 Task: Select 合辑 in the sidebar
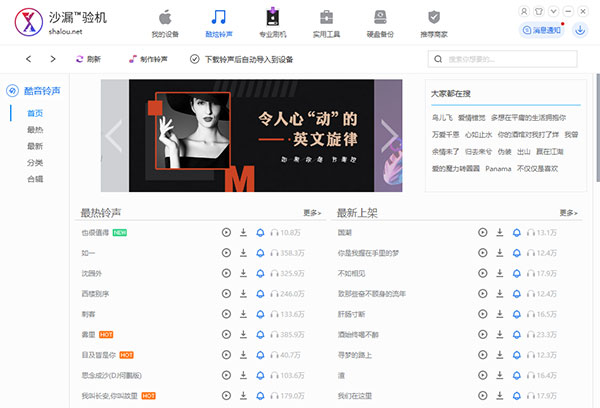click(x=35, y=179)
